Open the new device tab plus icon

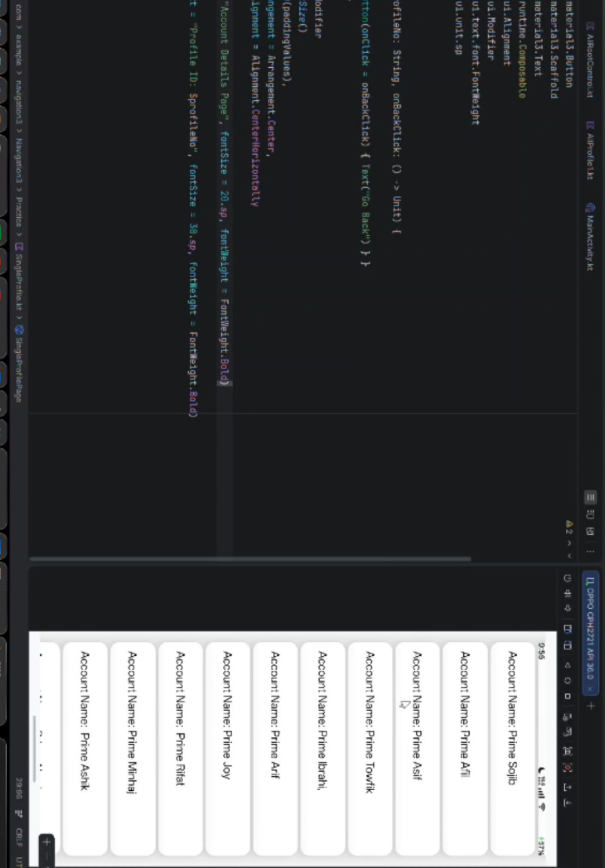[x=590, y=706]
